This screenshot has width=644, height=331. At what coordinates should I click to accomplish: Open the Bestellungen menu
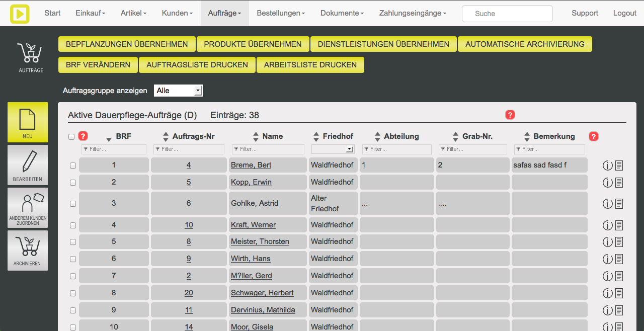click(x=281, y=13)
